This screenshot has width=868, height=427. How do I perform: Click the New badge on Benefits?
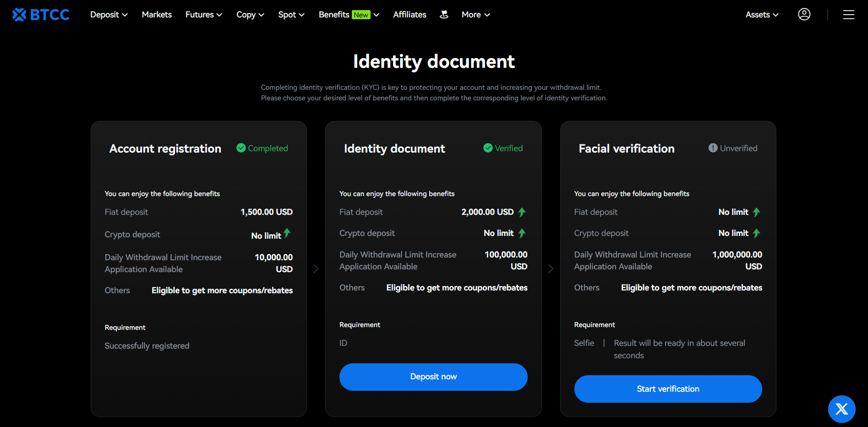[361, 15]
